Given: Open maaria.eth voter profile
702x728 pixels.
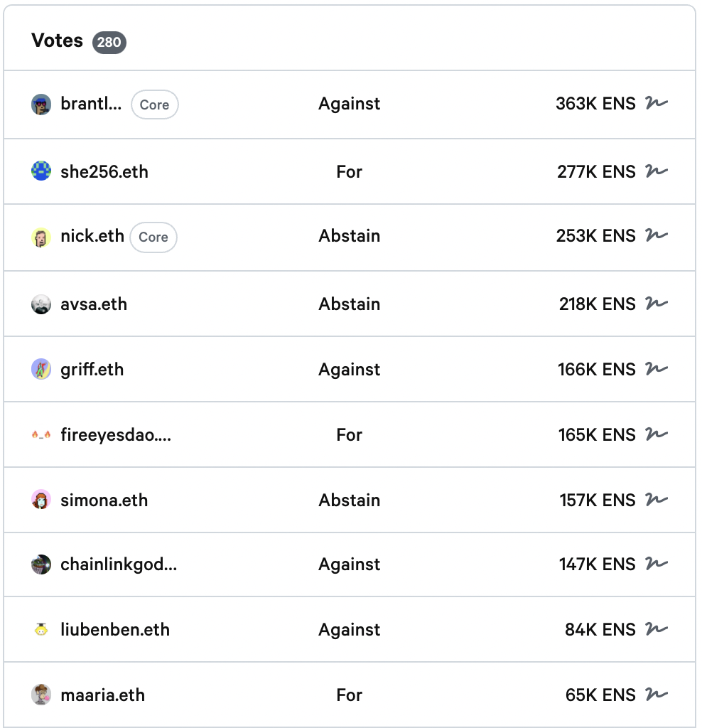Looking at the screenshot, I should pos(103,695).
